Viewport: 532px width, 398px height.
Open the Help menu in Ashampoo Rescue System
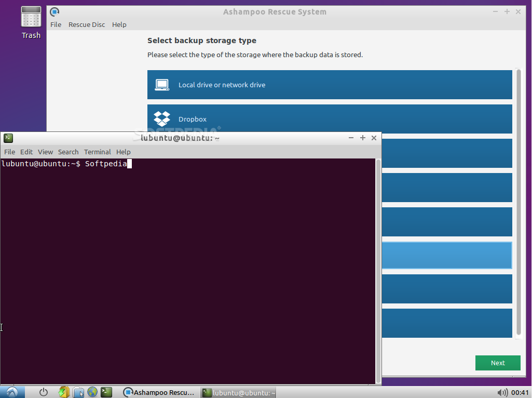[x=119, y=25]
